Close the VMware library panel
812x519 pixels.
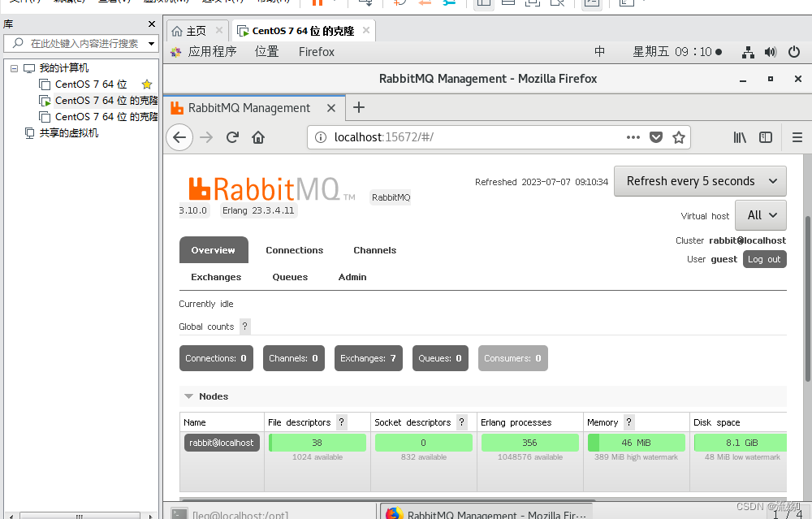(x=152, y=24)
